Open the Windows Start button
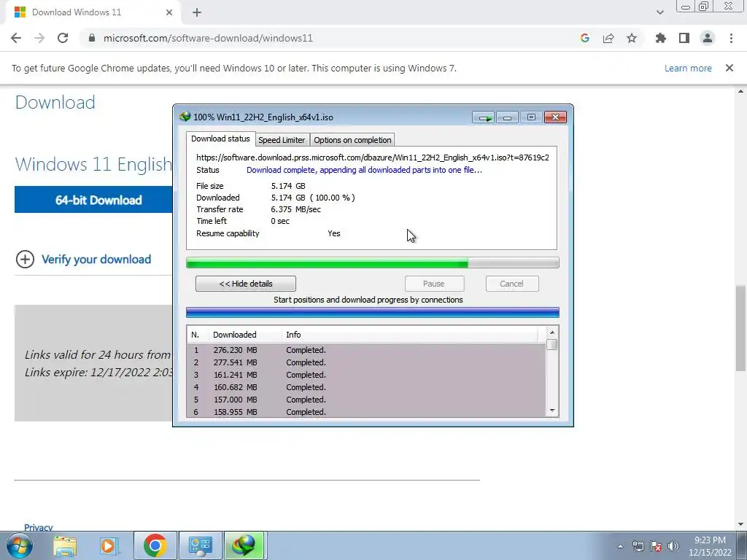The image size is (747, 560). pyautogui.click(x=20, y=545)
